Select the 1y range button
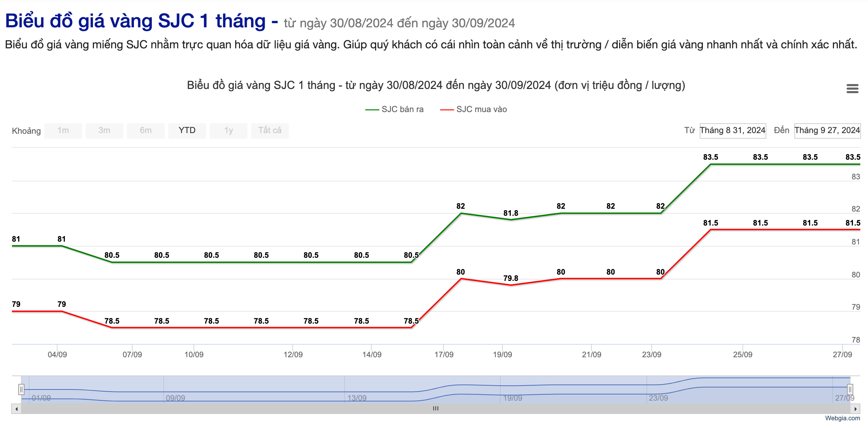The height and width of the screenshot is (428, 868). (229, 131)
